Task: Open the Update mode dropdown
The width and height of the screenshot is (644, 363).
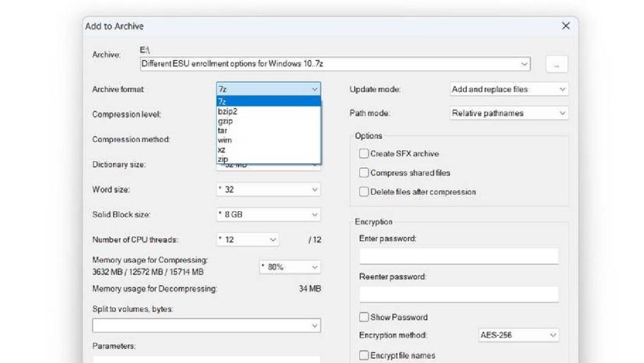Action: (x=509, y=89)
